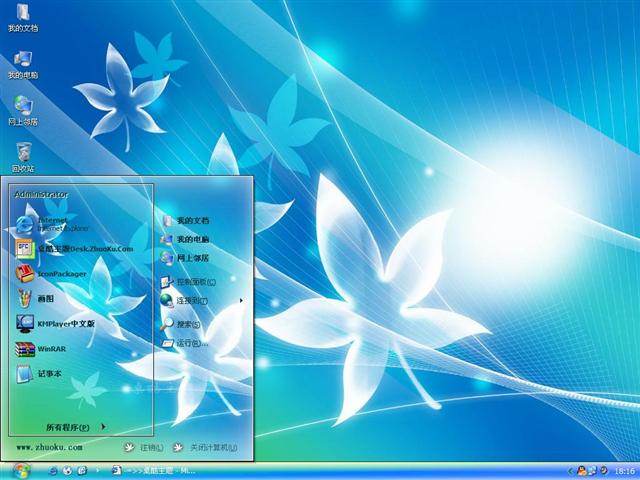This screenshot has width=640, height=480.
Task: Switch to the 桌酷主题 taskbar window button
Action: click(153, 471)
